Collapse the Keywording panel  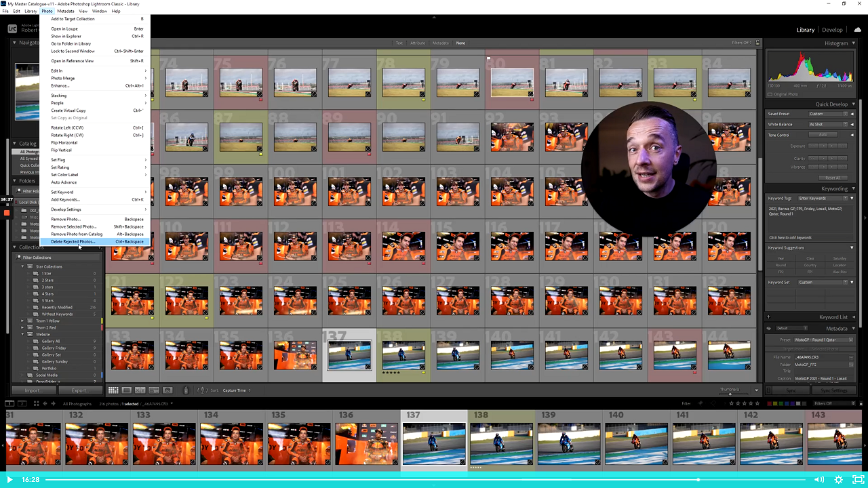coord(852,188)
